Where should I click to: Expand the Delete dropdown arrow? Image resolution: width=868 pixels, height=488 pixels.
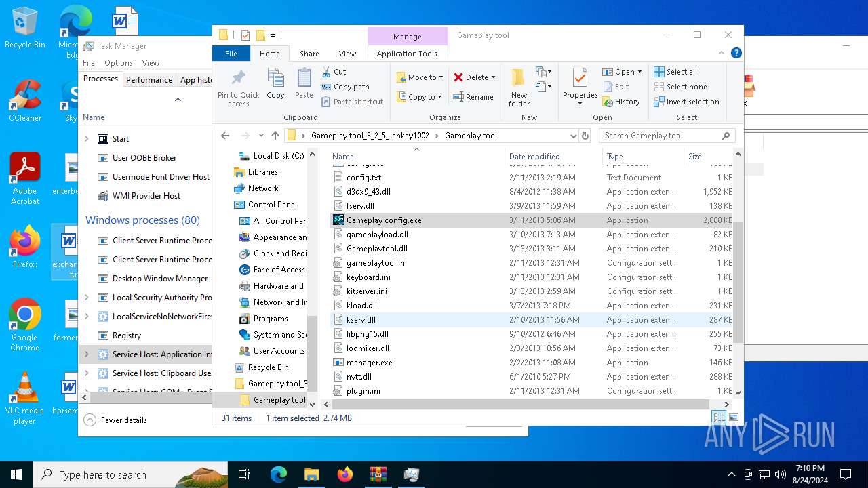click(x=493, y=77)
